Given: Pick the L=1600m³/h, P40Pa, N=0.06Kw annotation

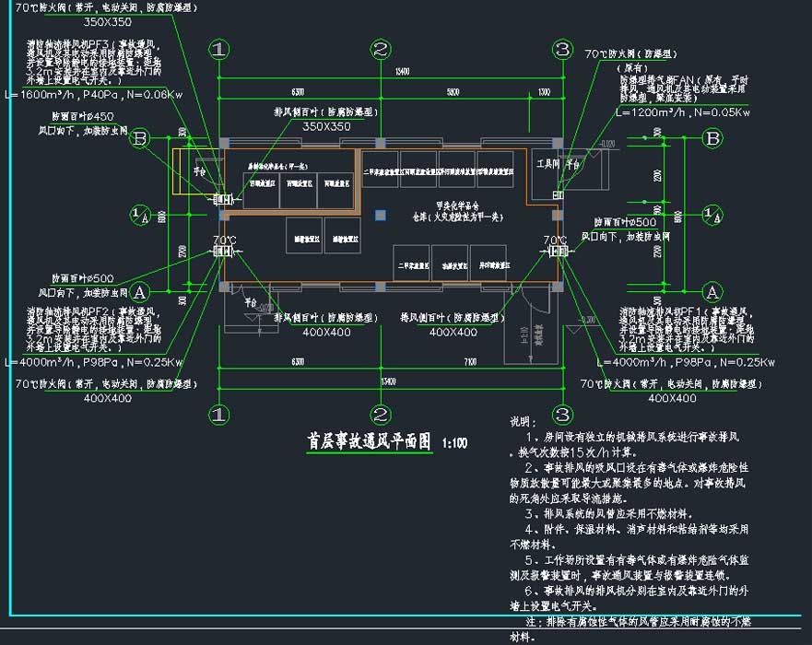Looking at the screenshot, I should (94, 95).
